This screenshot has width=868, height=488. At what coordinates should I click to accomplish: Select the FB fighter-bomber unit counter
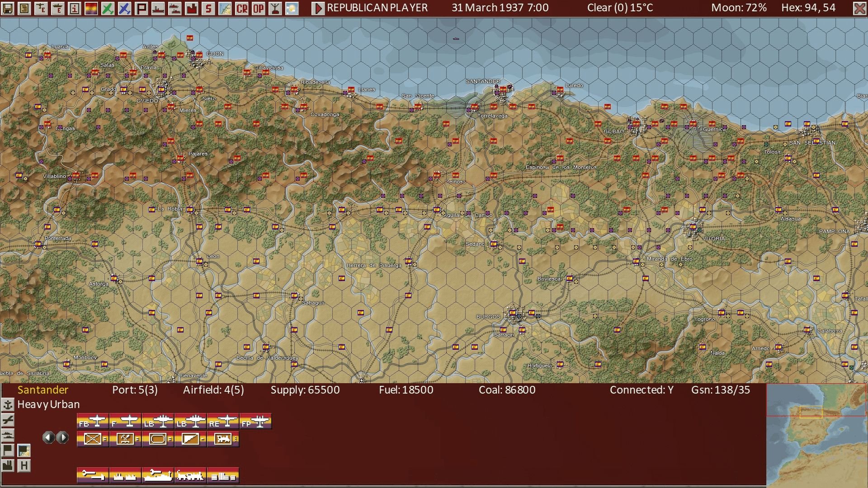[x=93, y=421]
